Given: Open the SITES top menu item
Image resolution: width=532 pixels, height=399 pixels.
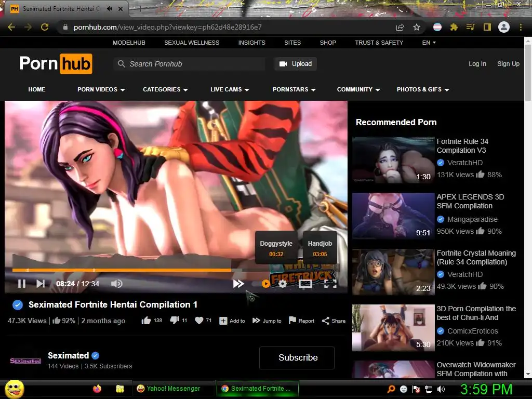Looking at the screenshot, I should pos(292,43).
